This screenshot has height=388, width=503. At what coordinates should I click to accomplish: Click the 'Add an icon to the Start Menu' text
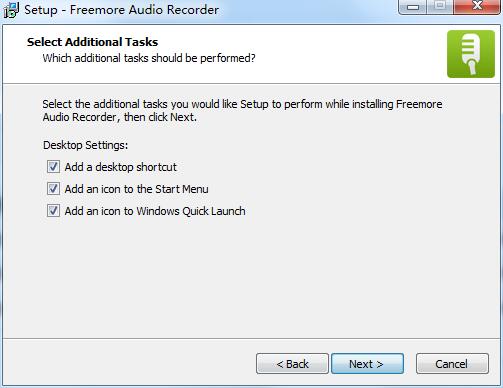(x=137, y=189)
